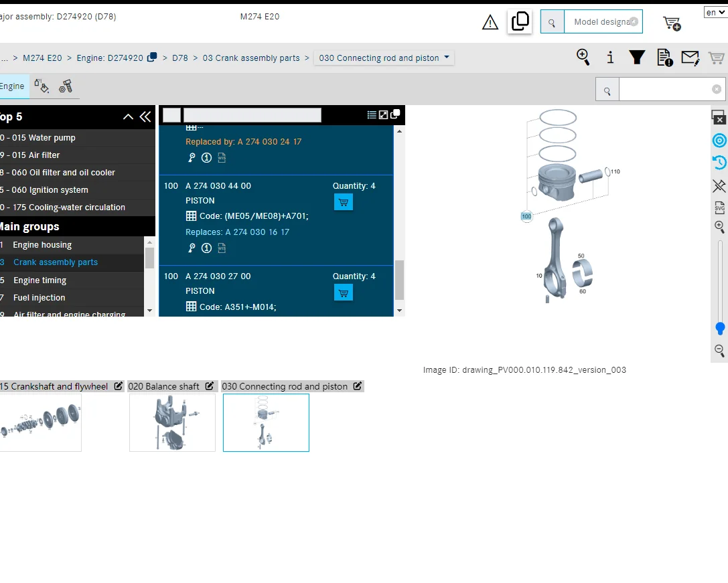Click the drawing zoom slider handle
This screenshot has height=583, width=728.
point(720,328)
